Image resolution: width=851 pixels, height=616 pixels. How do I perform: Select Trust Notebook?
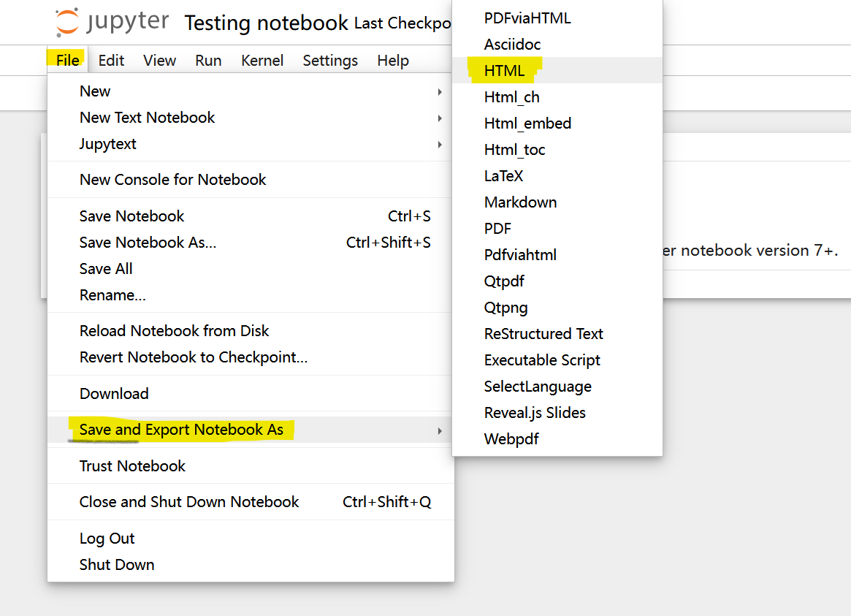pos(251,466)
